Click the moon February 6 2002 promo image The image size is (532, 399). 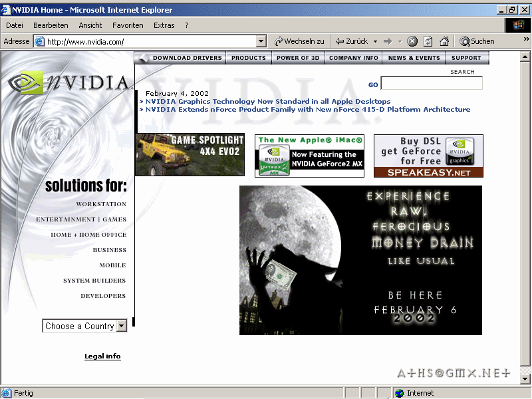[360, 260]
